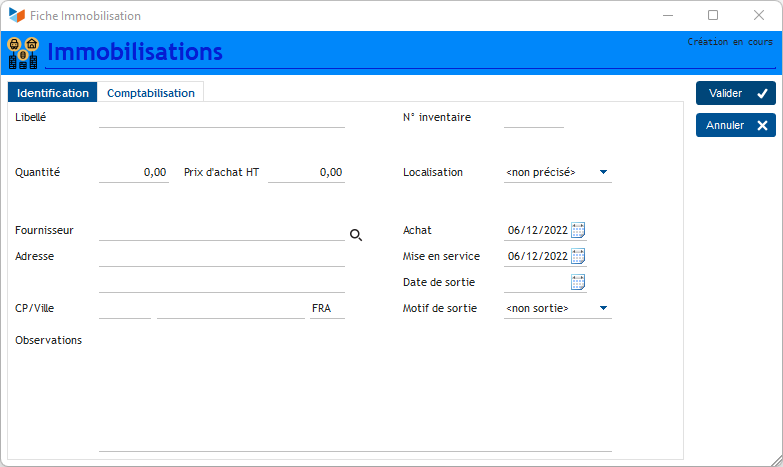Click the app logo in title bar

click(x=16, y=16)
